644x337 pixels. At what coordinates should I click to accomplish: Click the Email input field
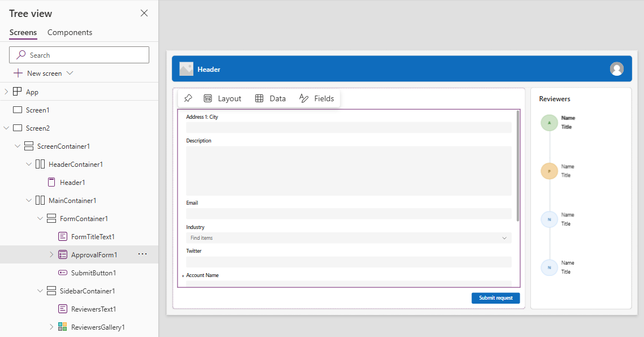pyautogui.click(x=349, y=214)
